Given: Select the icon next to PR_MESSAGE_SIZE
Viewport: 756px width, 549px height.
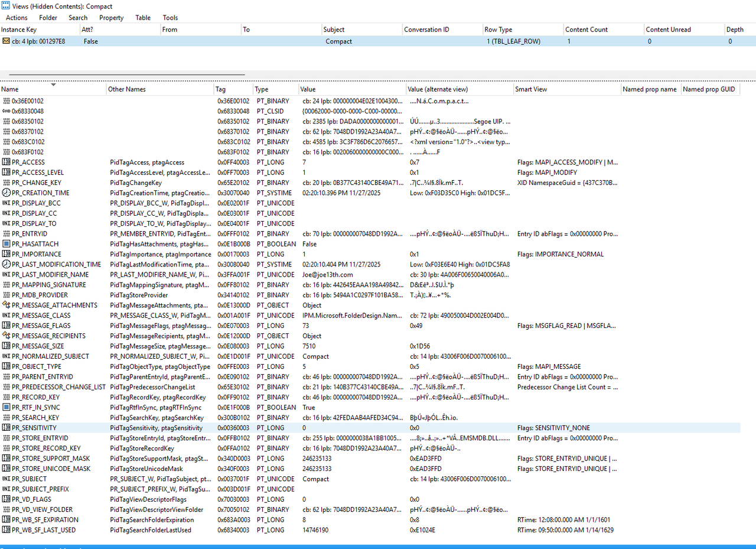Looking at the screenshot, I should 6,346.
